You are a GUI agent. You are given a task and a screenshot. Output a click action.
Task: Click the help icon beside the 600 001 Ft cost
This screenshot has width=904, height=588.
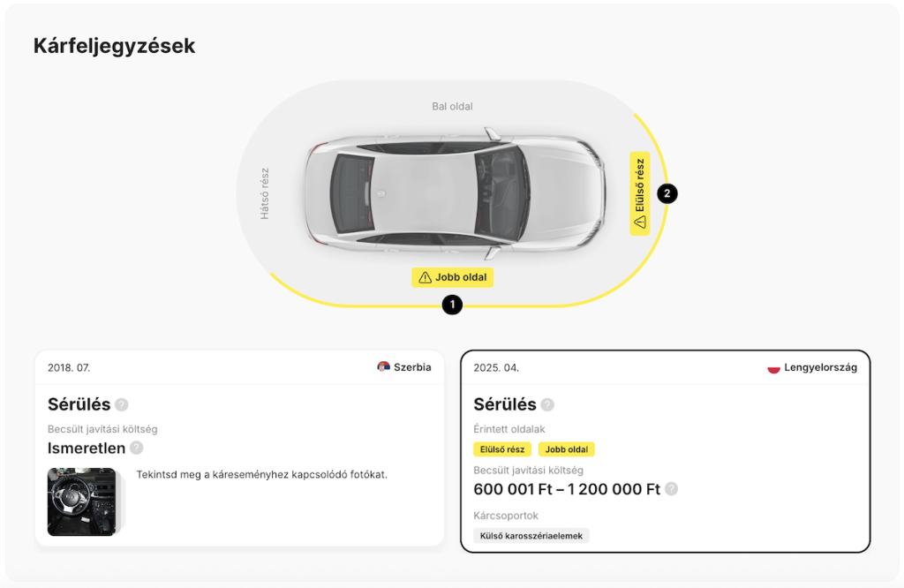[671, 488]
